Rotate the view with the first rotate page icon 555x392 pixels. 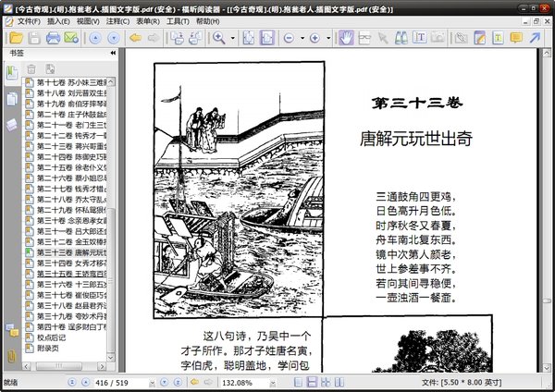pyautogui.click(x=177, y=38)
